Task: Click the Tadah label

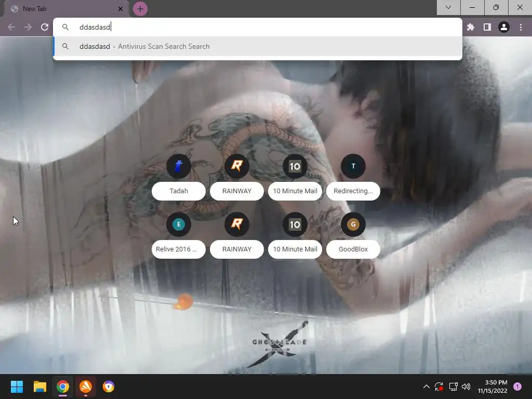Action: 179,191
